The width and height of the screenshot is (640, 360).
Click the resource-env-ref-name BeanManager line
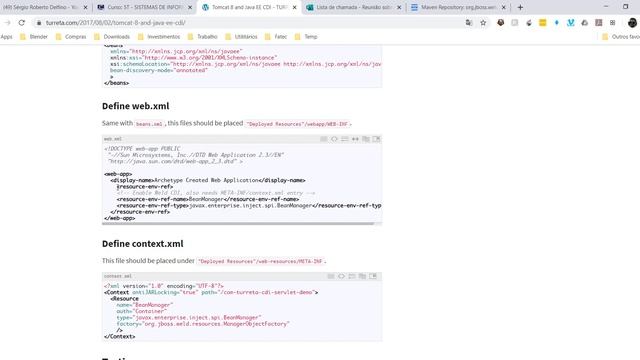[x=208, y=199]
